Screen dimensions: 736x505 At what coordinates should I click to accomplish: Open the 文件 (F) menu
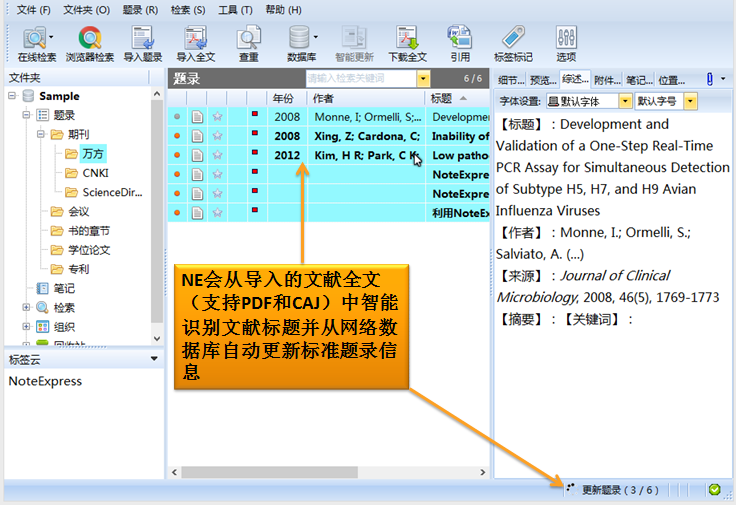tap(33, 10)
